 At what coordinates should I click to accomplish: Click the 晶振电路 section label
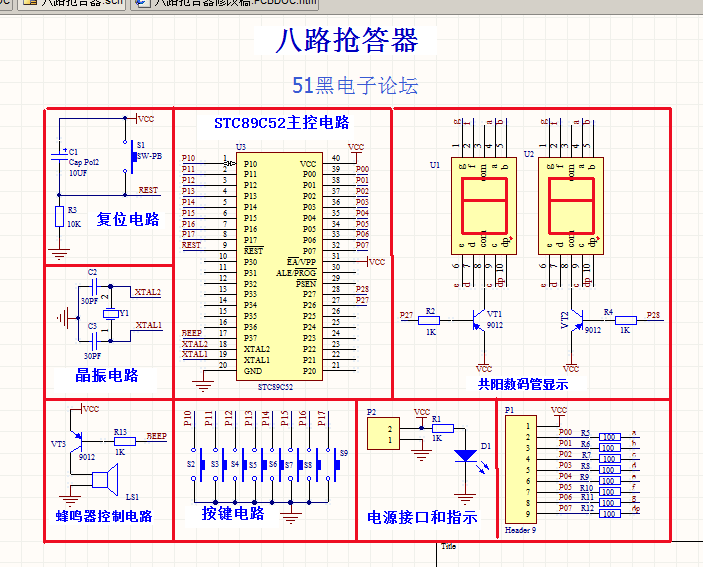coord(107,375)
